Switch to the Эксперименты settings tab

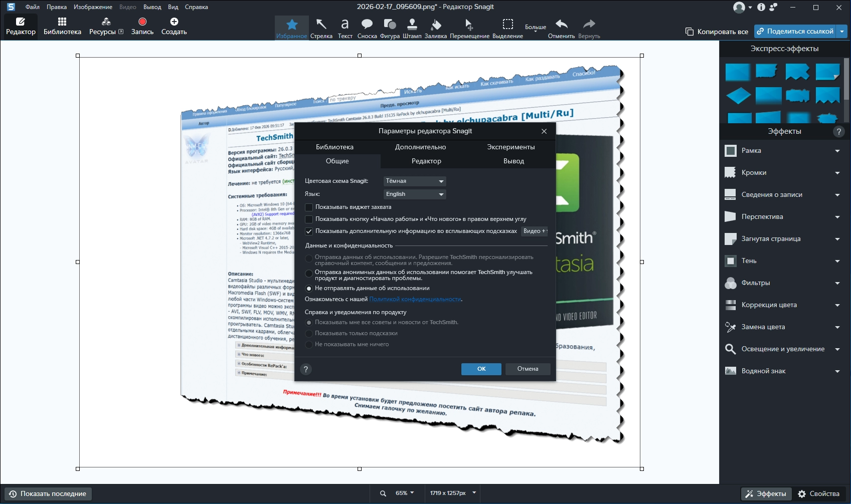click(x=511, y=147)
